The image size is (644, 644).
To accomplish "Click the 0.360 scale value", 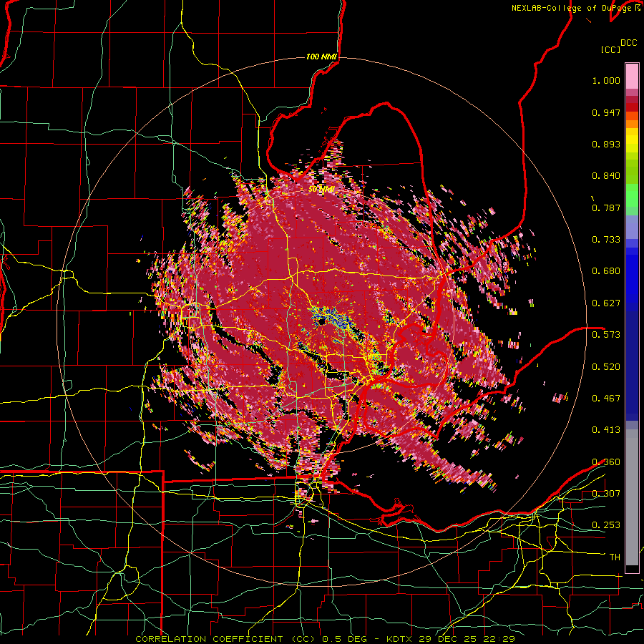I will tap(606, 462).
